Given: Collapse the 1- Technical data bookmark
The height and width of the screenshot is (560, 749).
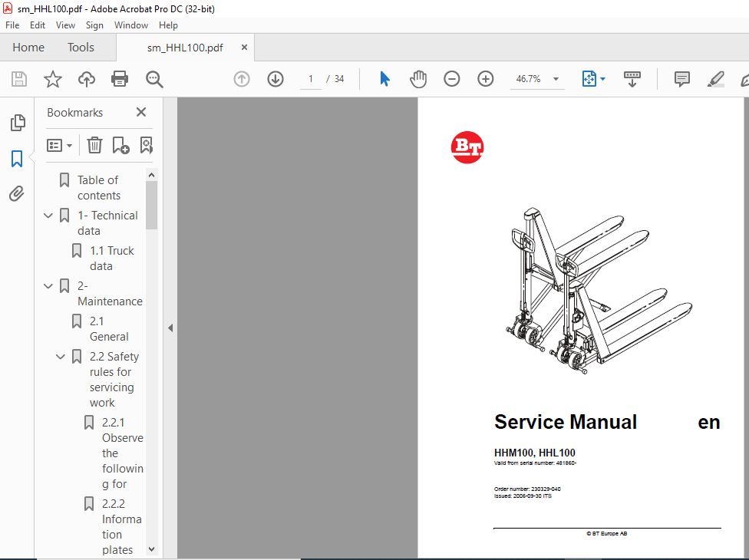Looking at the screenshot, I should pyautogui.click(x=48, y=216).
